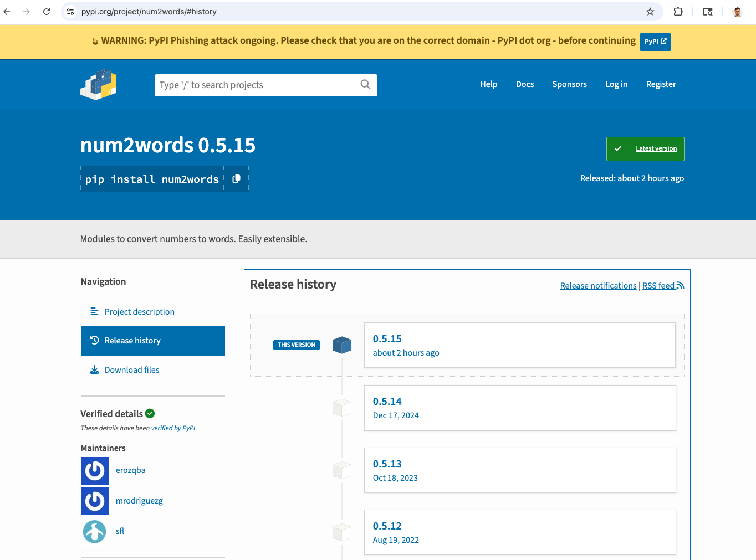This screenshot has width=756, height=560.
Task: Open the browser extensions puzzle icon
Action: 678,12
